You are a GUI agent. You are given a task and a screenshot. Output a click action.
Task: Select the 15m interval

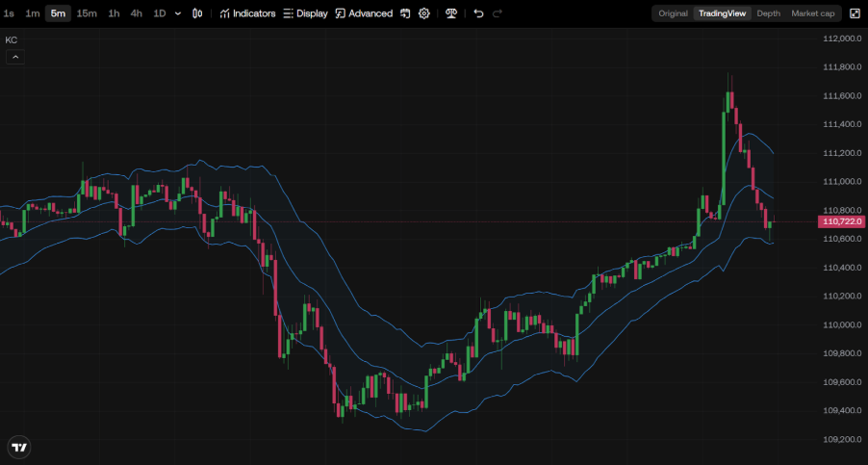87,13
